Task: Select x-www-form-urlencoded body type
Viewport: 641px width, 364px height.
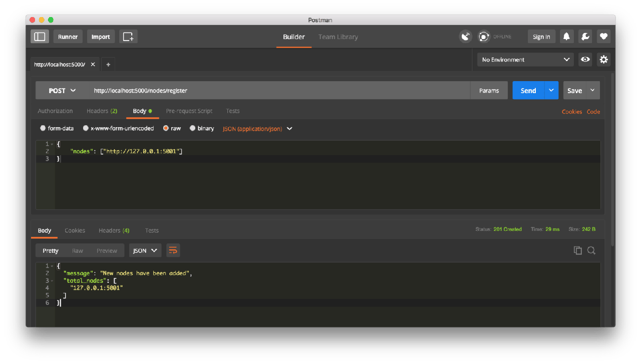Action: 86,129
